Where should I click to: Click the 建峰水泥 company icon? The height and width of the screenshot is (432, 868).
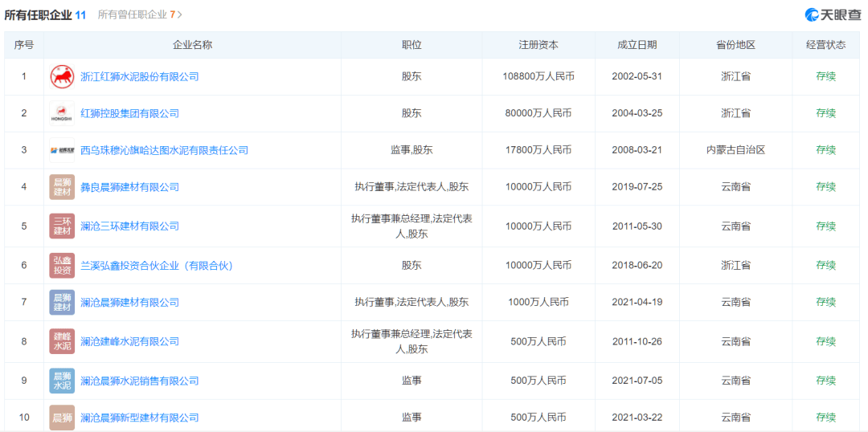[x=62, y=341]
